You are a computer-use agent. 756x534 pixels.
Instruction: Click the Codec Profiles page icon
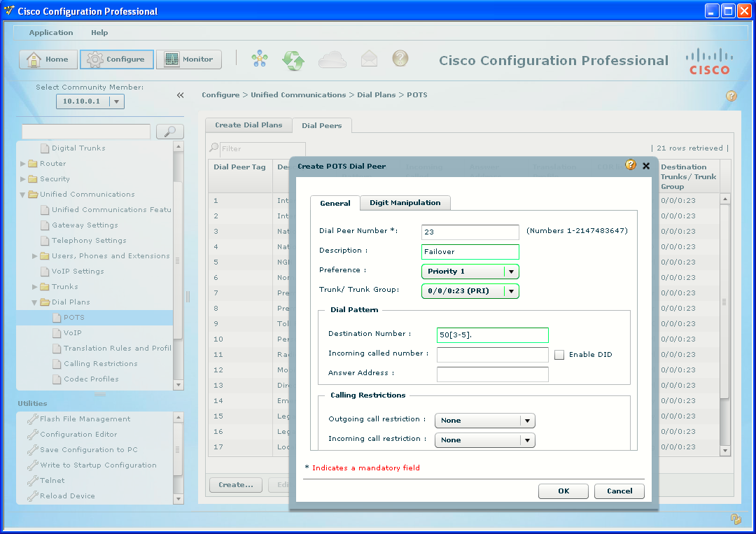click(57, 379)
